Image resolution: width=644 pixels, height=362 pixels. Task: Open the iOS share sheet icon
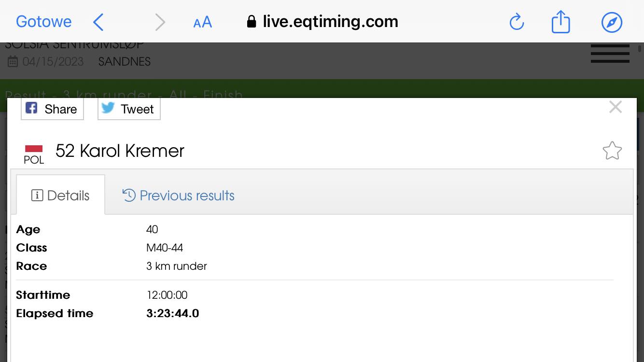tap(560, 22)
